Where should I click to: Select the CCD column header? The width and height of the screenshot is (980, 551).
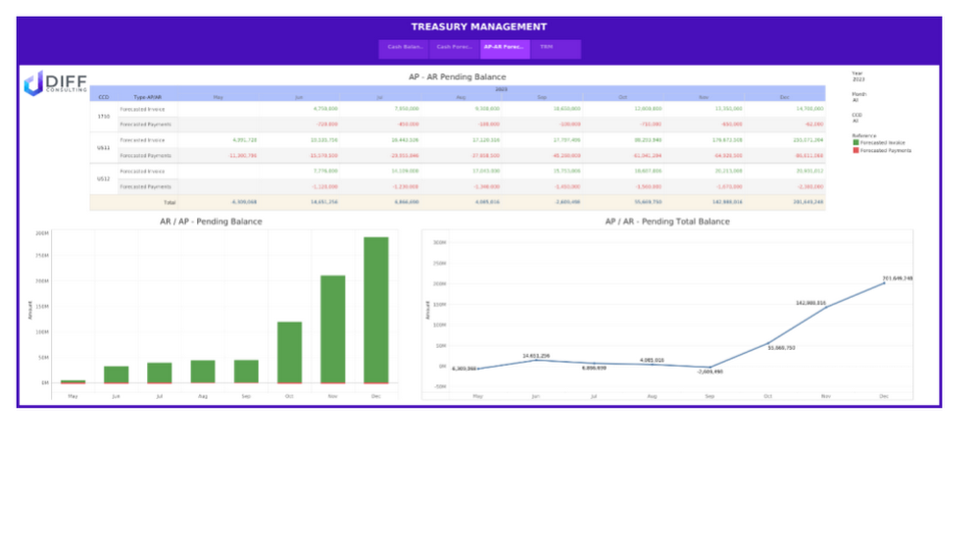coord(104,97)
